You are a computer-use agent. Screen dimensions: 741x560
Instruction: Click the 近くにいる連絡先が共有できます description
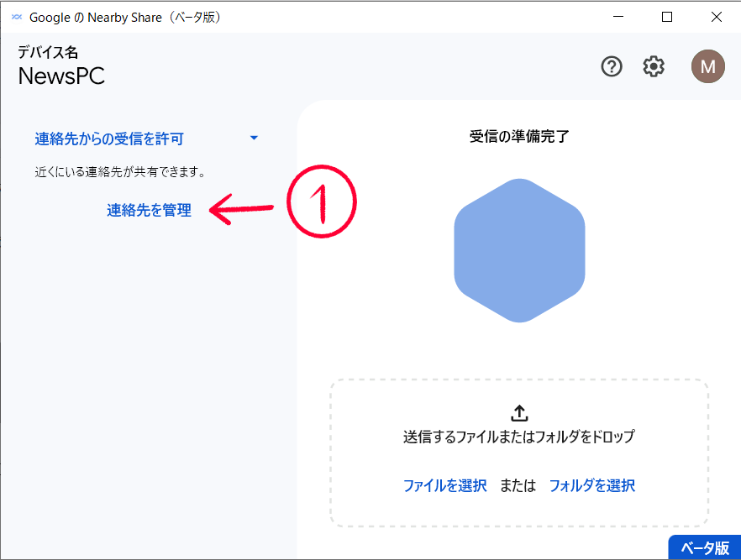[120, 172]
